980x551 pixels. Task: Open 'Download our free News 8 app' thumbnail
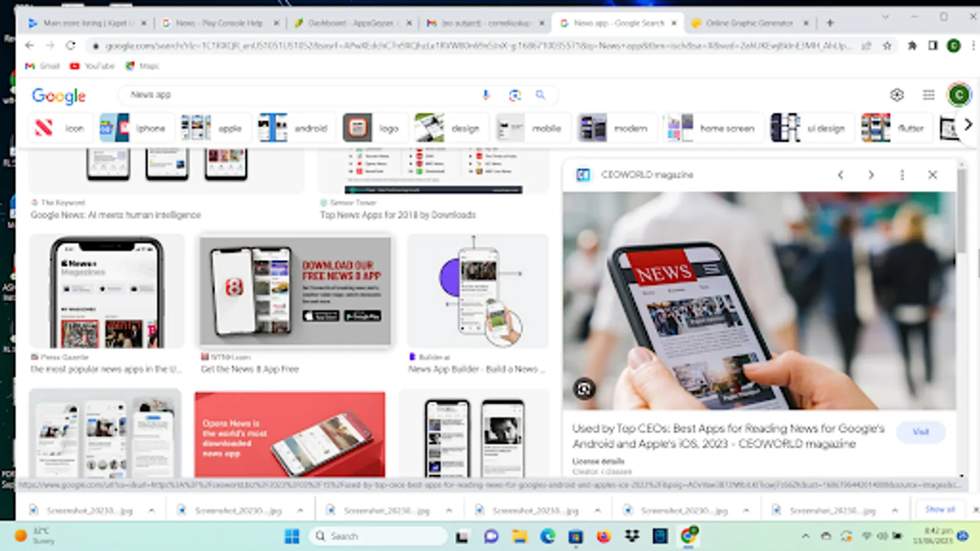(295, 291)
